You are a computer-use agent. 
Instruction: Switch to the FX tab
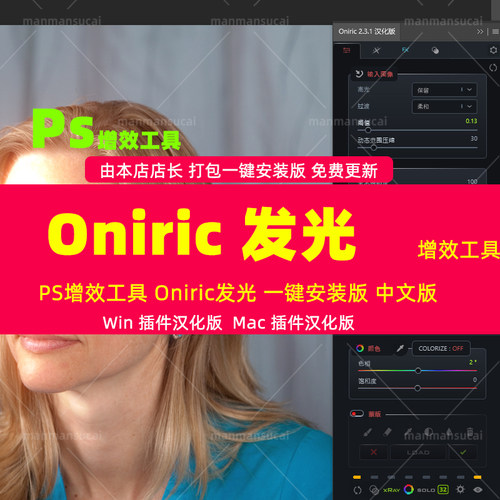pos(405,50)
